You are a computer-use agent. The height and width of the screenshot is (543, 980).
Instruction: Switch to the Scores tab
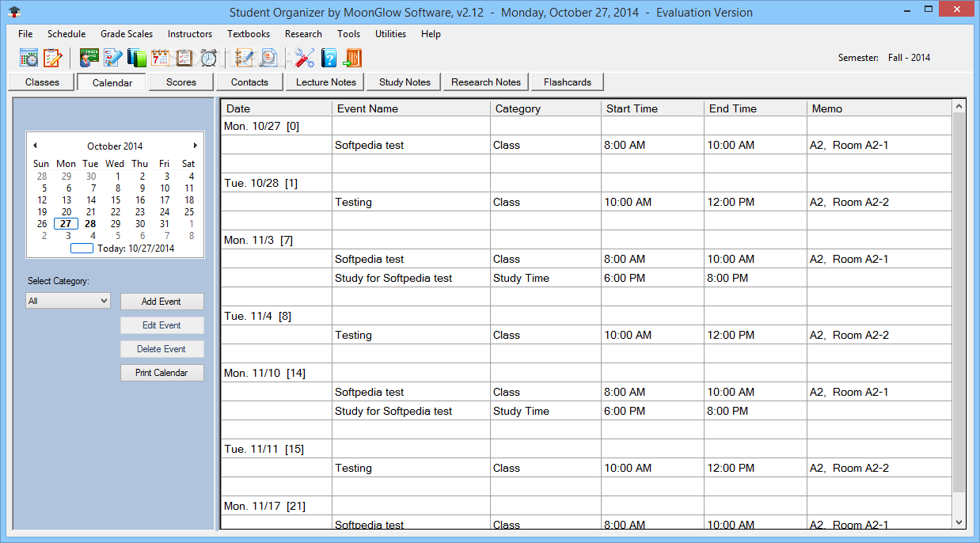point(181,82)
